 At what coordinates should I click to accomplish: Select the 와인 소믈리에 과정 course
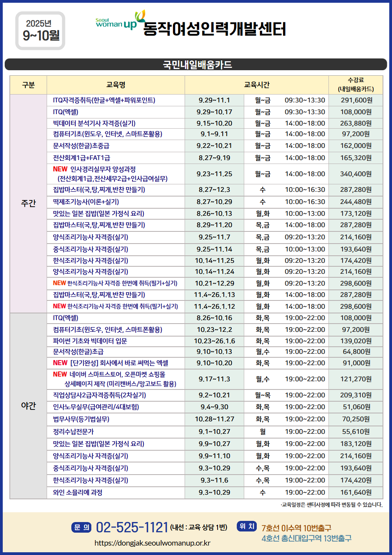tap(78, 493)
